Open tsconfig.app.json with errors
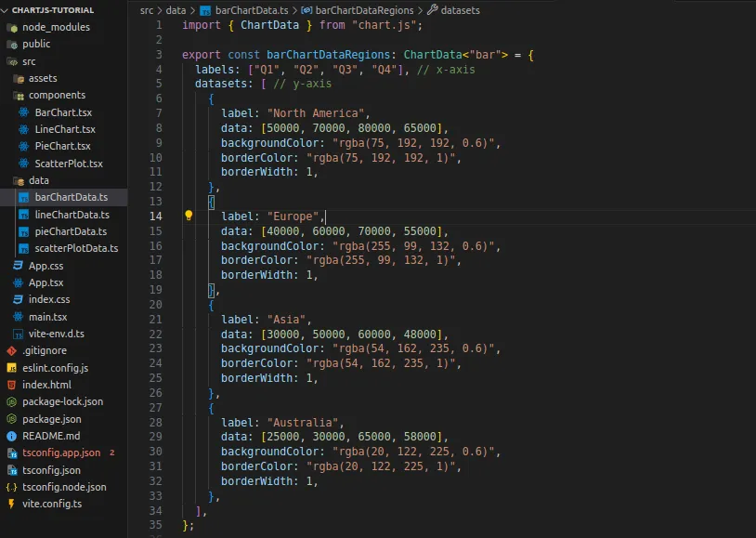Viewport: 756px width, 538px height. coord(61,453)
